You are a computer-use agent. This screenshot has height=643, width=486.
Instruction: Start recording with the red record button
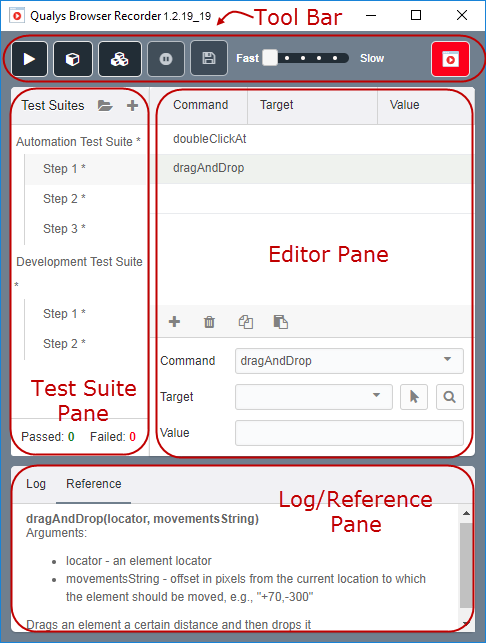pos(450,59)
